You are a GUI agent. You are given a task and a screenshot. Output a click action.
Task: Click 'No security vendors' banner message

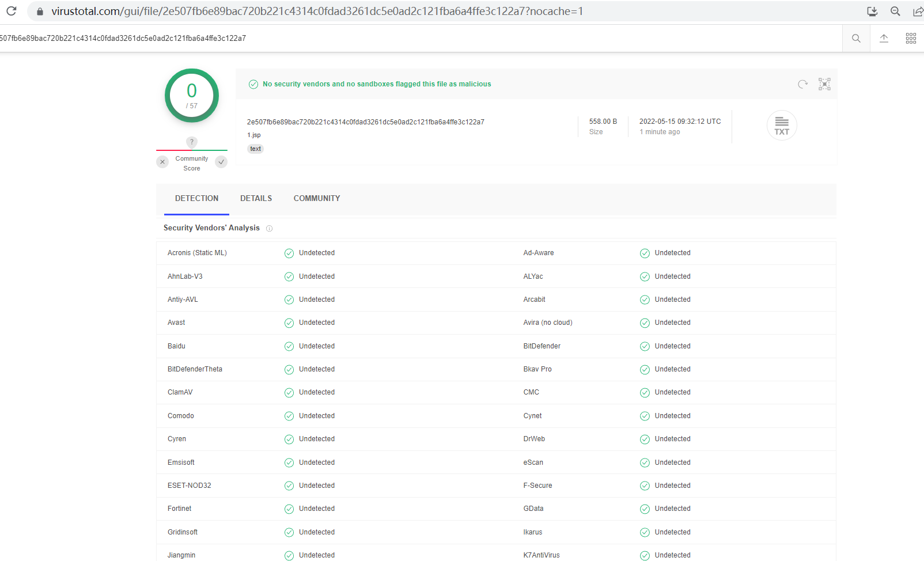pos(377,84)
